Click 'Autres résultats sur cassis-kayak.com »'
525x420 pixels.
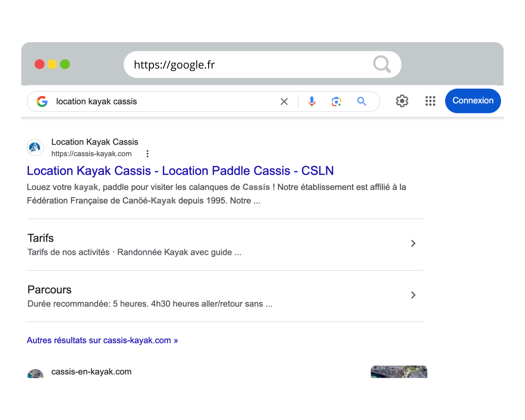tap(102, 340)
